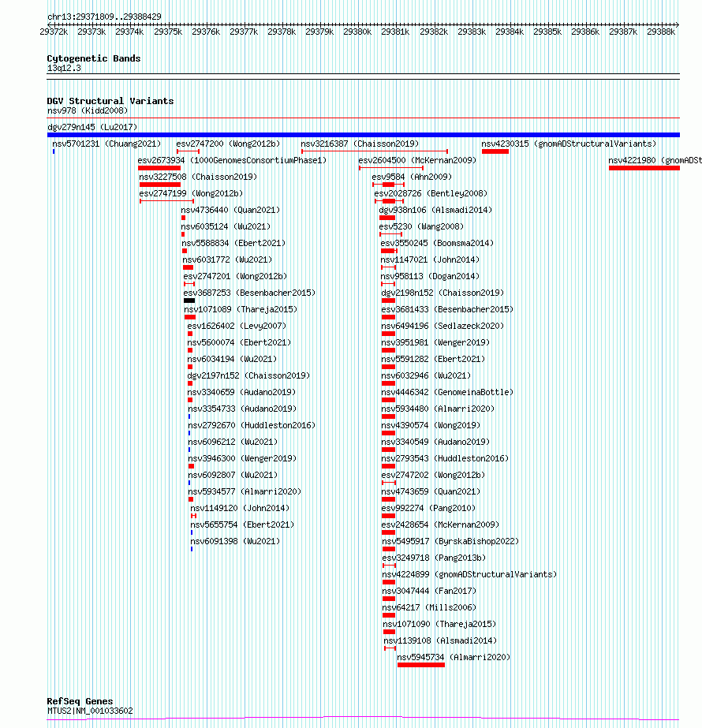Image resolution: width=702 pixels, height=728 pixels.
Task: Click nsv6494196 (Sedlazeck2020) label
Action: (x=442, y=326)
